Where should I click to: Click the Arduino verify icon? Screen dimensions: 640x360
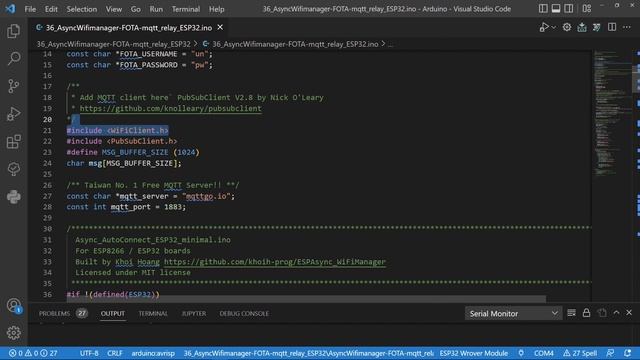(x=597, y=27)
